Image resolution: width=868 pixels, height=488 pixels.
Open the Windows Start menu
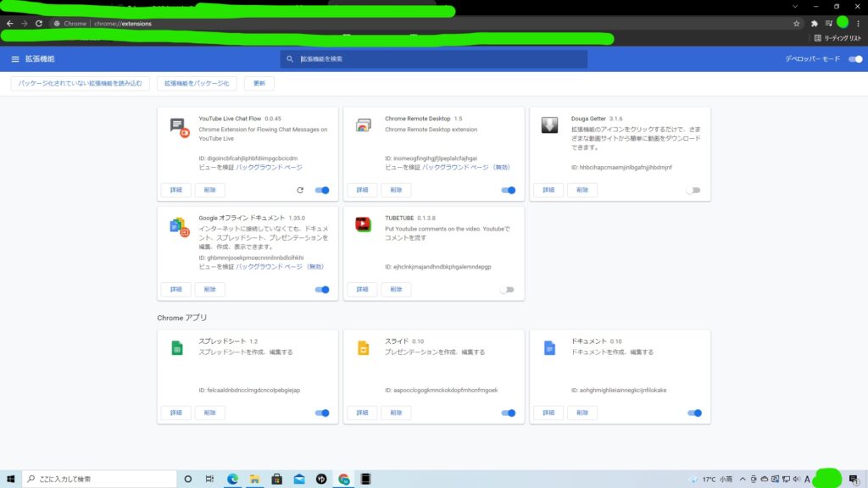pyautogui.click(x=10, y=480)
